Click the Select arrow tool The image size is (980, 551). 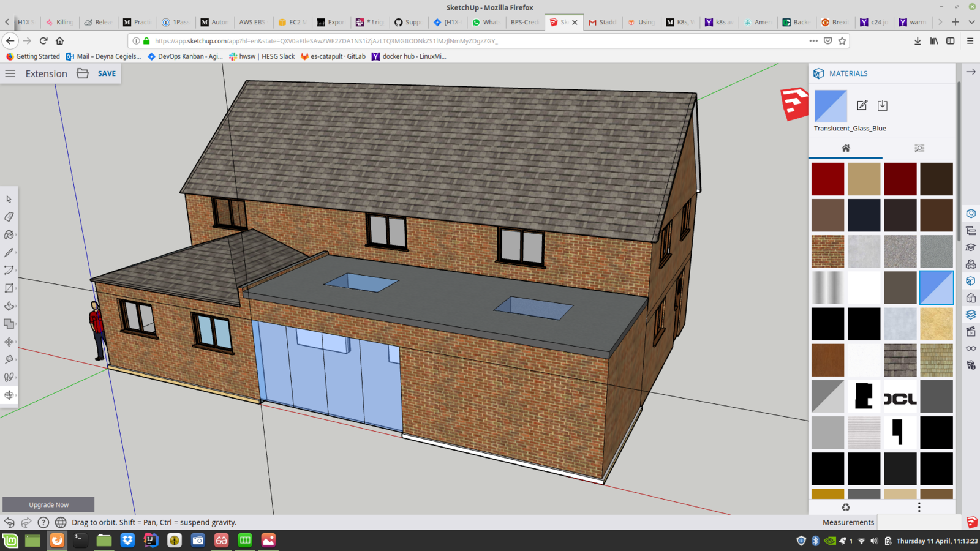point(9,199)
